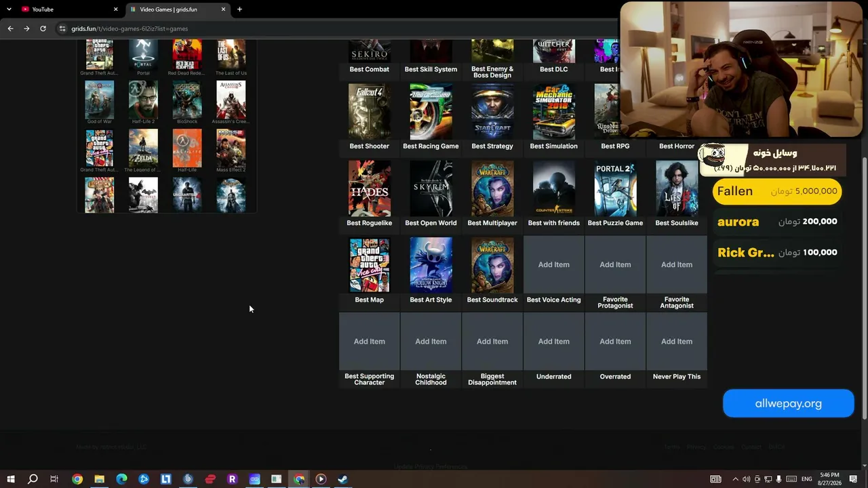Show hidden system tray icons
The image size is (868, 488).
pyautogui.click(x=735, y=479)
